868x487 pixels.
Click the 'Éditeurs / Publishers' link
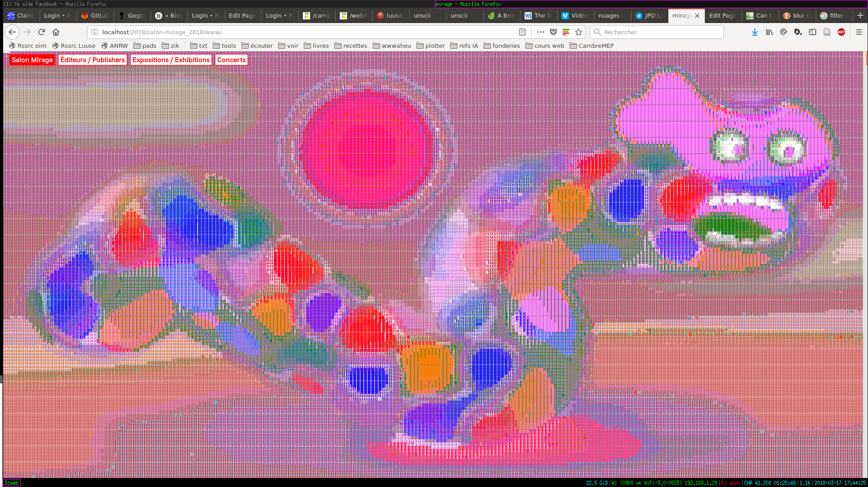[x=92, y=60]
